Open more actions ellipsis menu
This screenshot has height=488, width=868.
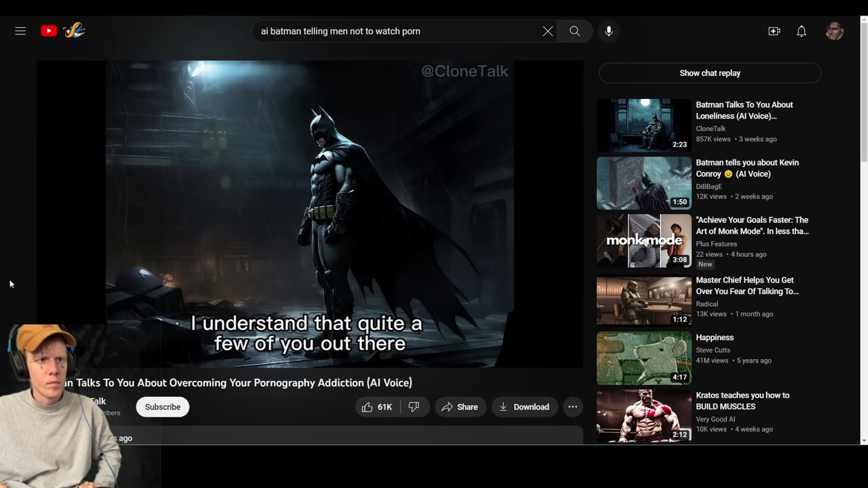pyautogui.click(x=573, y=407)
